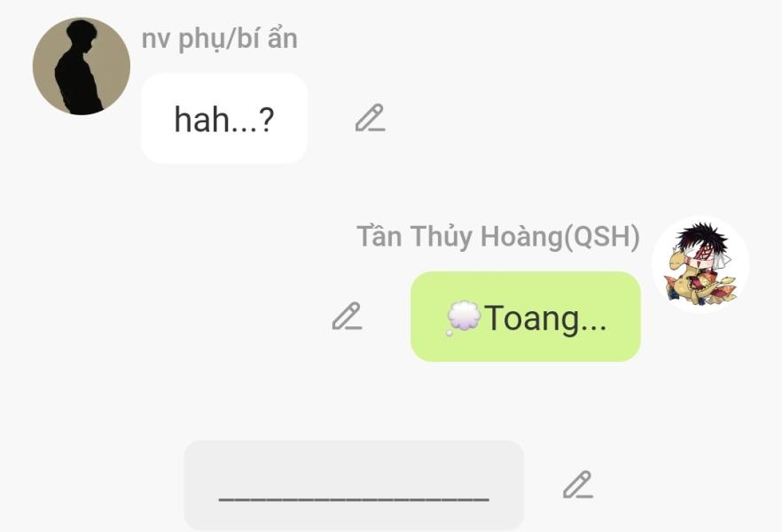This screenshot has width=782, height=532.
Task: Select the white "hah...?" message bubble
Action: 224,119
